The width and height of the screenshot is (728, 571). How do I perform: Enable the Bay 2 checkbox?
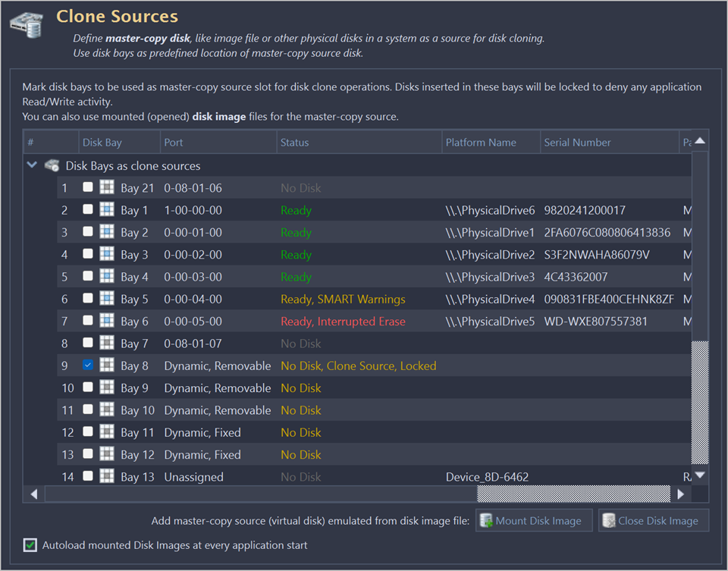click(88, 232)
